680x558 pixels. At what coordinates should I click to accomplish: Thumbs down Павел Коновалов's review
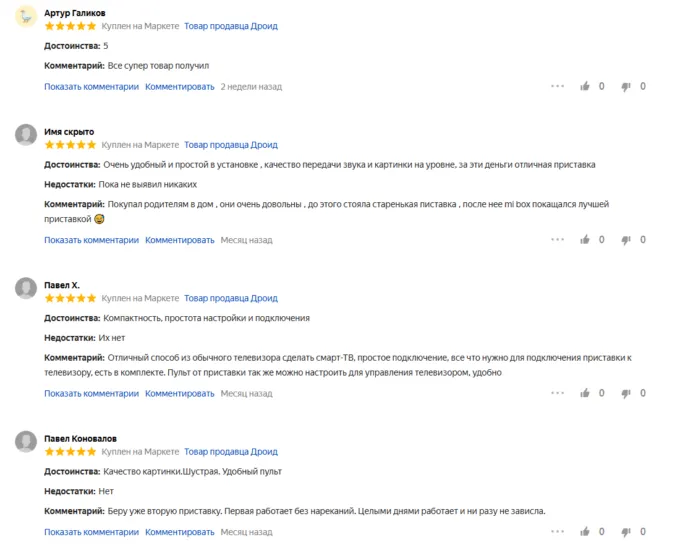pos(626,533)
